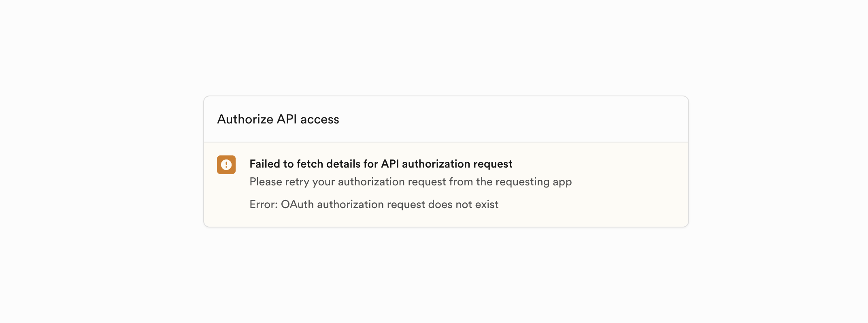Click the word 'Please' in the retry message
Screen dimensions: 868x323
(x=265, y=182)
